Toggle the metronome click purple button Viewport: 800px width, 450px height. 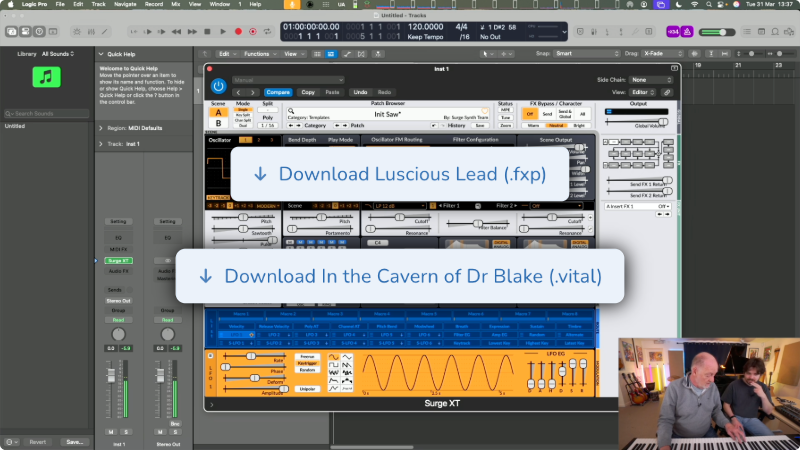(687, 32)
